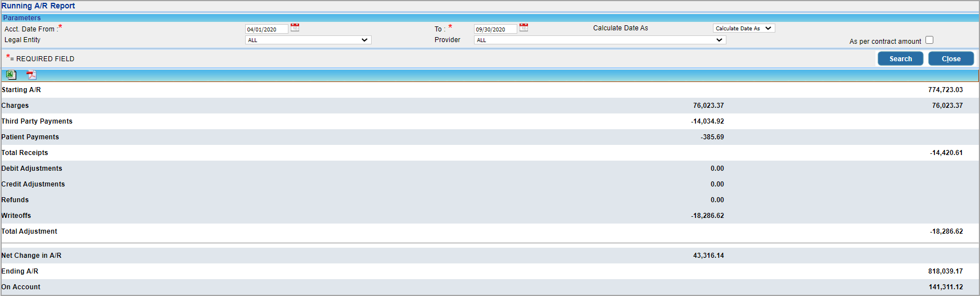Select the Refunds row label
This screenshot has width=980, height=296.
coord(15,200)
